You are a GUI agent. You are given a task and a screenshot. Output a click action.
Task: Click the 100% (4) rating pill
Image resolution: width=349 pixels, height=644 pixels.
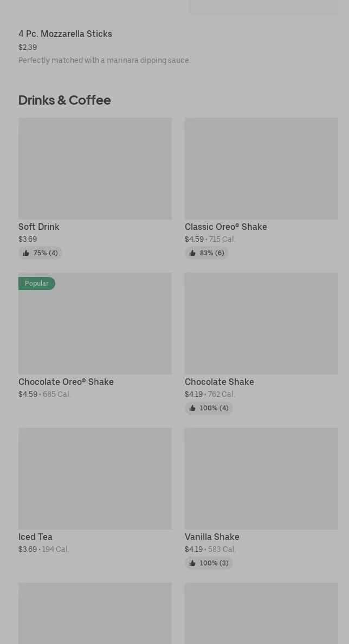(x=209, y=408)
